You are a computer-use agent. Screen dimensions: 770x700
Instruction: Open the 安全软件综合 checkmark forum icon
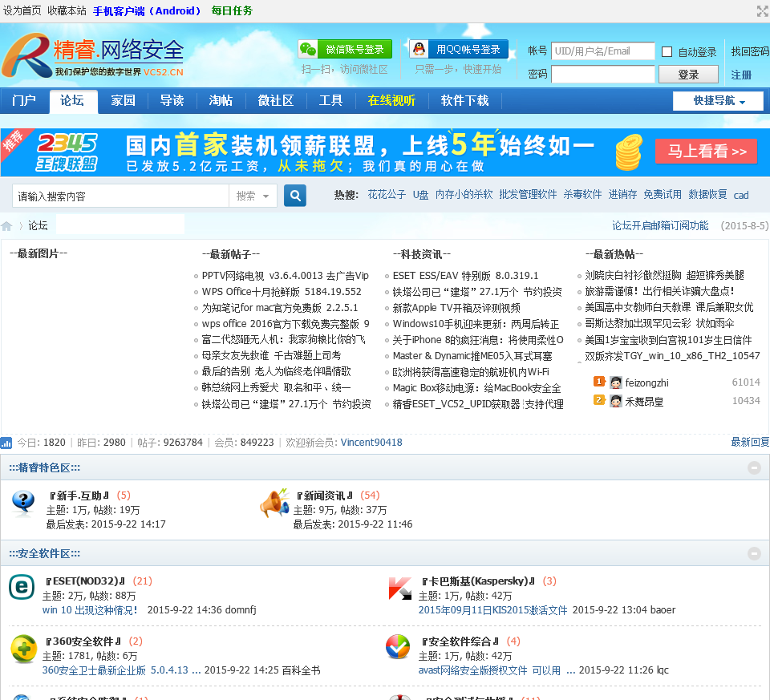pyautogui.click(x=398, y=646)
